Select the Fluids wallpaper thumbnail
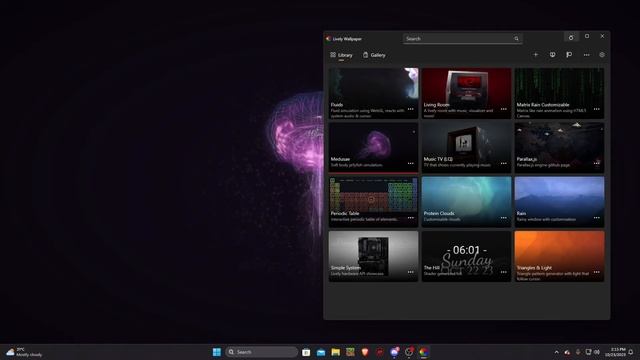The image size is (640, 360). pos(373,93)
